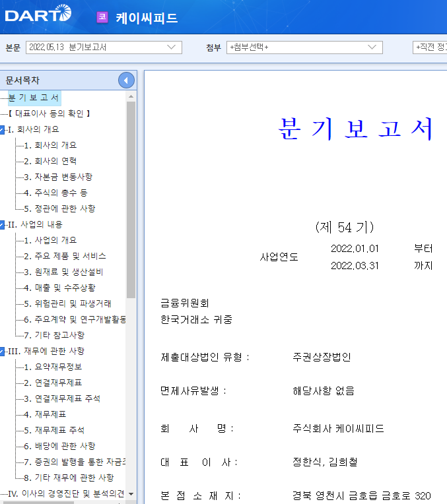
Task: Go to 3. 자본금 변동사항 subsection
Action: pos(58,177)
